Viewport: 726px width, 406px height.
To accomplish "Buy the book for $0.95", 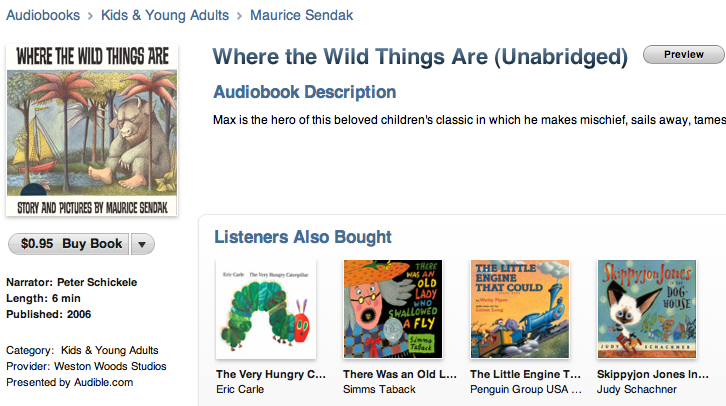I will (x=69, y=244).
